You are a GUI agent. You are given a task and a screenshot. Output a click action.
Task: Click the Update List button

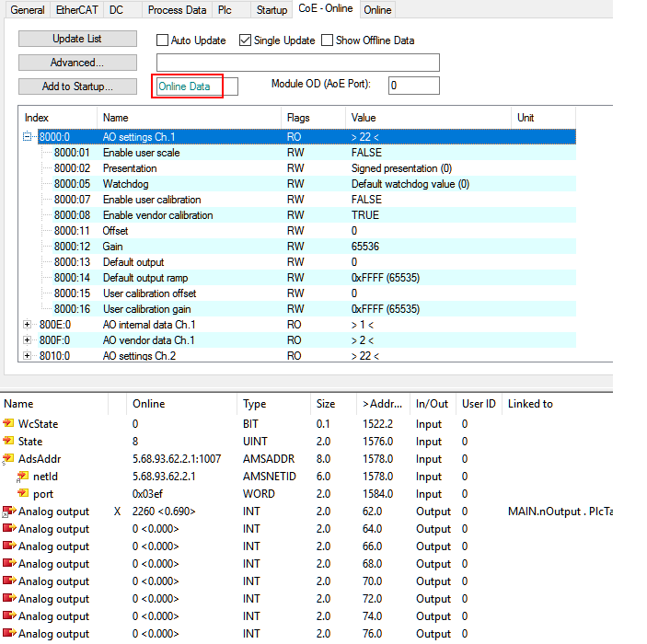(x=77, y=39)
